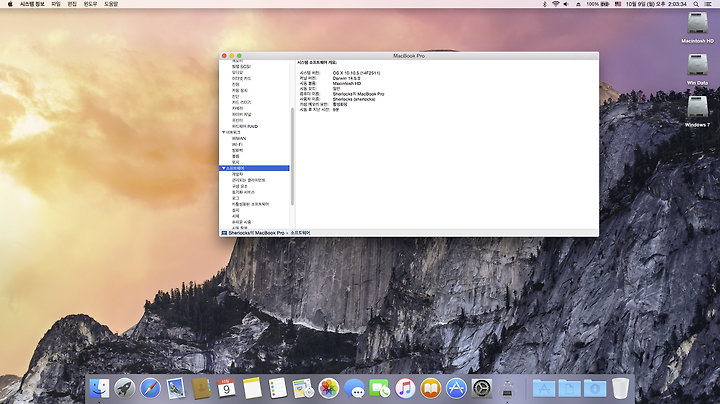
Task: Open Maps icon in Dock
Action: click(303, 388)
